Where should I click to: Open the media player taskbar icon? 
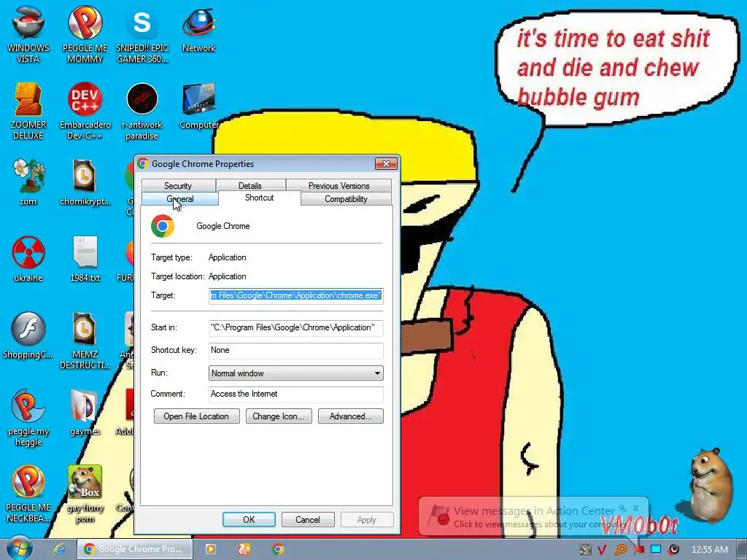pyautogui.click(x=210, y=549)
